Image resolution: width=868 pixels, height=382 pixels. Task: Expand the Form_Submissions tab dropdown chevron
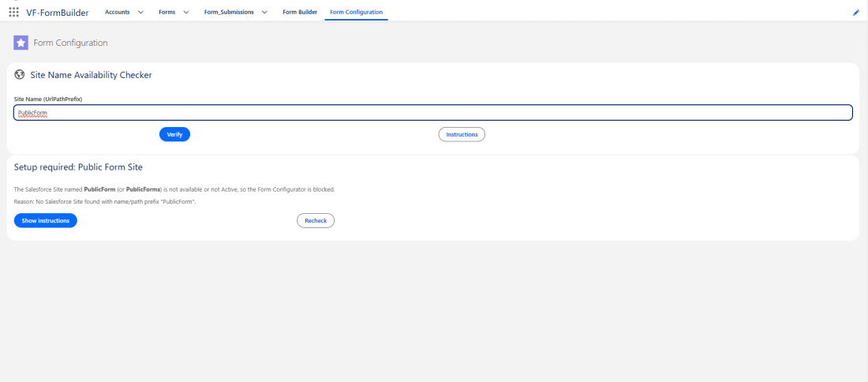(264, 12)
